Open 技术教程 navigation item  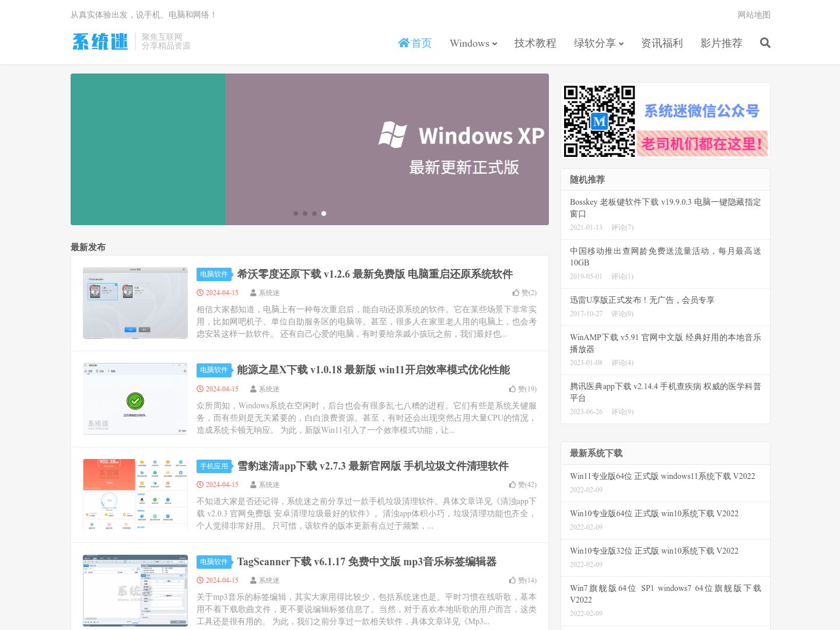point(535,43)
